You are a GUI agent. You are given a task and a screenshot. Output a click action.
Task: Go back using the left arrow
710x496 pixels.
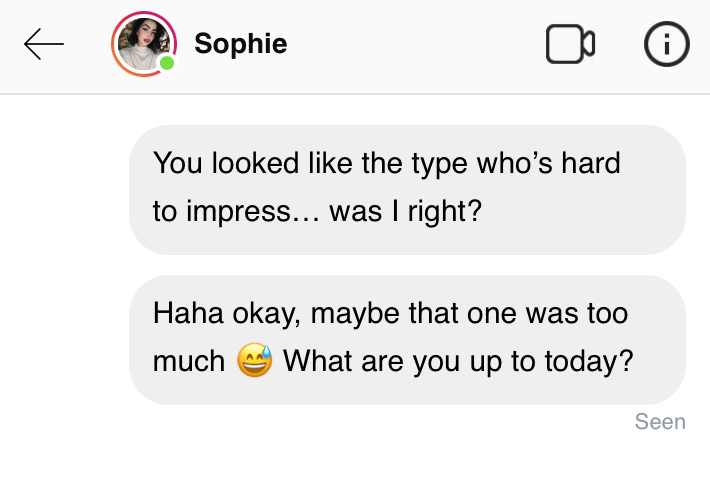click(44, 44)
